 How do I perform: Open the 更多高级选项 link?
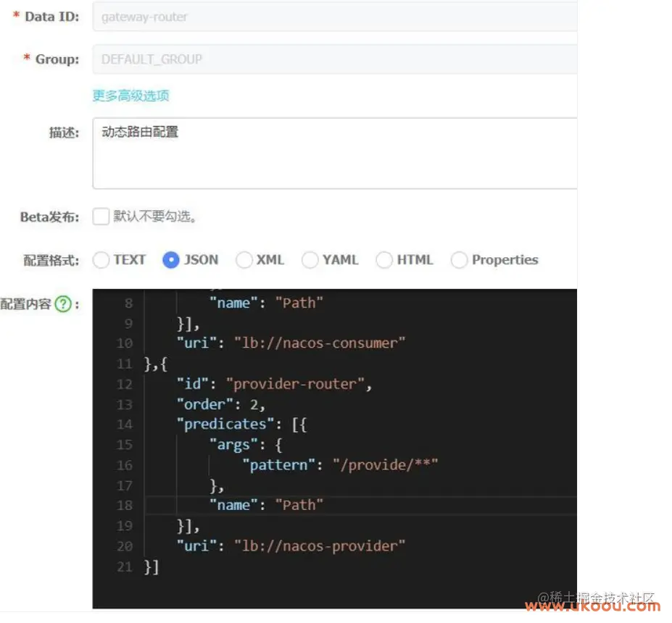point(131,96)
